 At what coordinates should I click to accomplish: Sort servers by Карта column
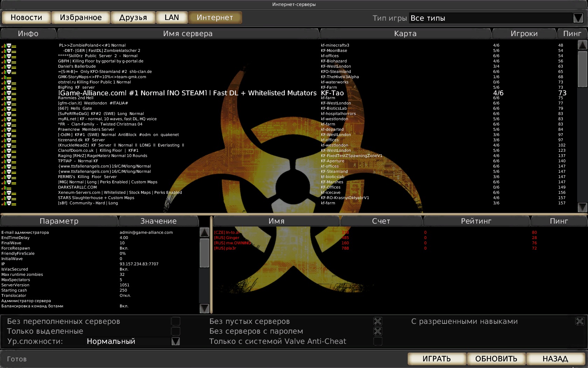click(405, 34)
